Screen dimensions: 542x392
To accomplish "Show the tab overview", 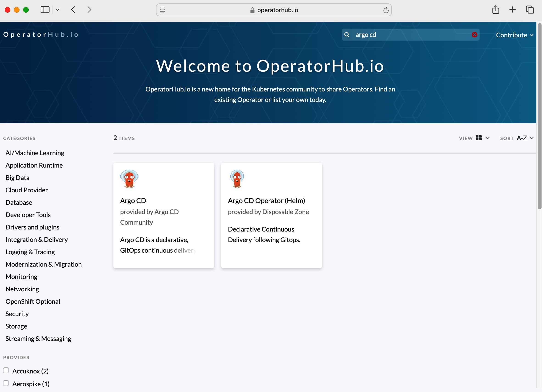I will [x=530, y=10].
